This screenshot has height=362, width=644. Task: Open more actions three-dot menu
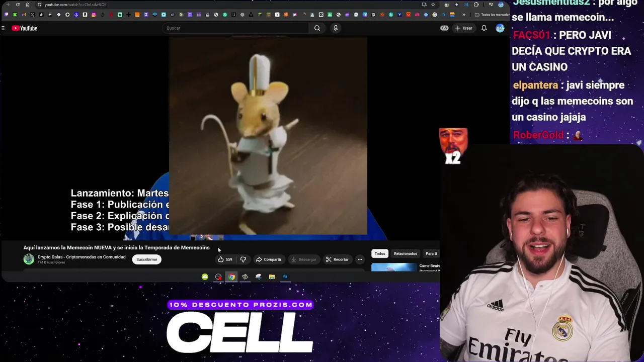pos(360,259)
